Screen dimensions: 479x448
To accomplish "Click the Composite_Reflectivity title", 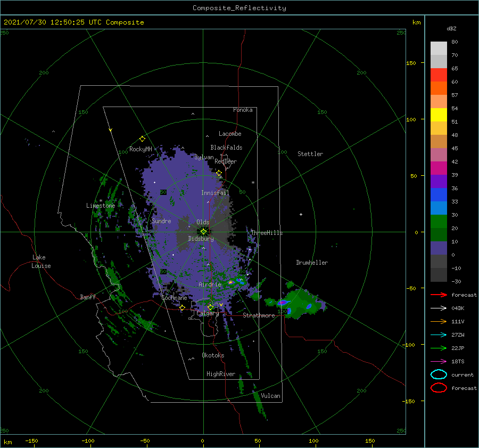I will (240, 8).
